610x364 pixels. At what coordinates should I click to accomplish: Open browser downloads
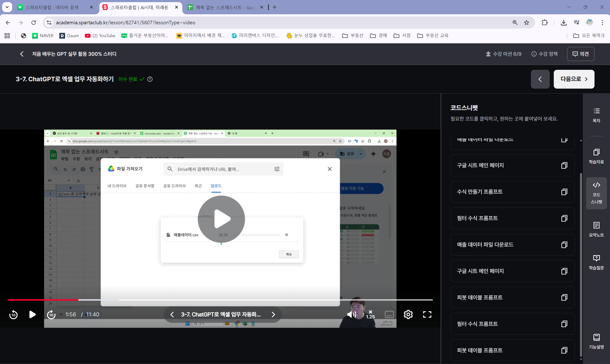(x=564, y=23)
